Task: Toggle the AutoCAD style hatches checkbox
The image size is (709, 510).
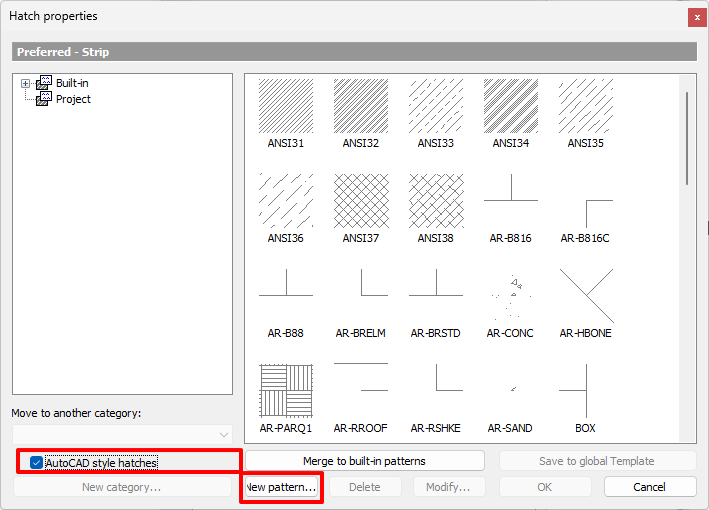Action: click(x=36, y=463)
